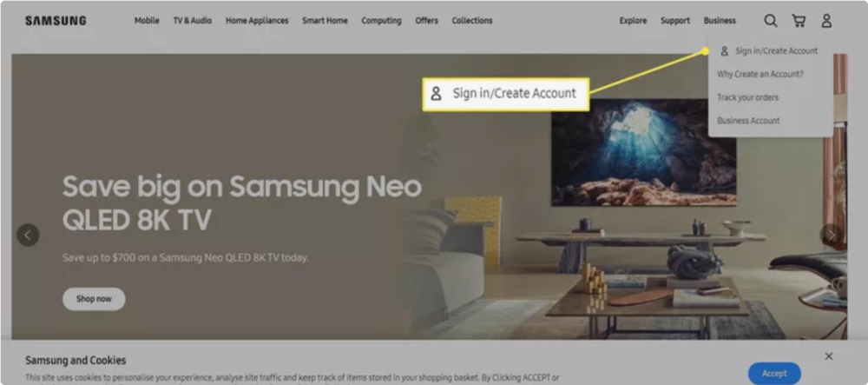Go to previous slide with left arrow
Viewport: 868px width, 385px height.
click(x=28, y=235)
